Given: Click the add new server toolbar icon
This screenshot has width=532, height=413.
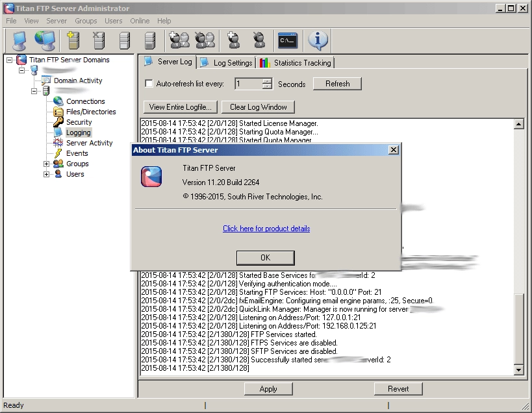Looking at the screenshot, I should 73,40.
